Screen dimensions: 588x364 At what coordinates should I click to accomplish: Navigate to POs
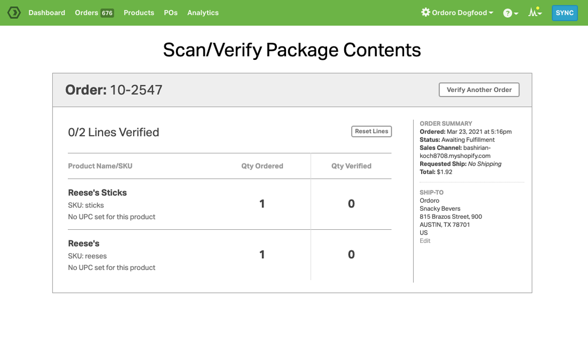pos(171,13)
